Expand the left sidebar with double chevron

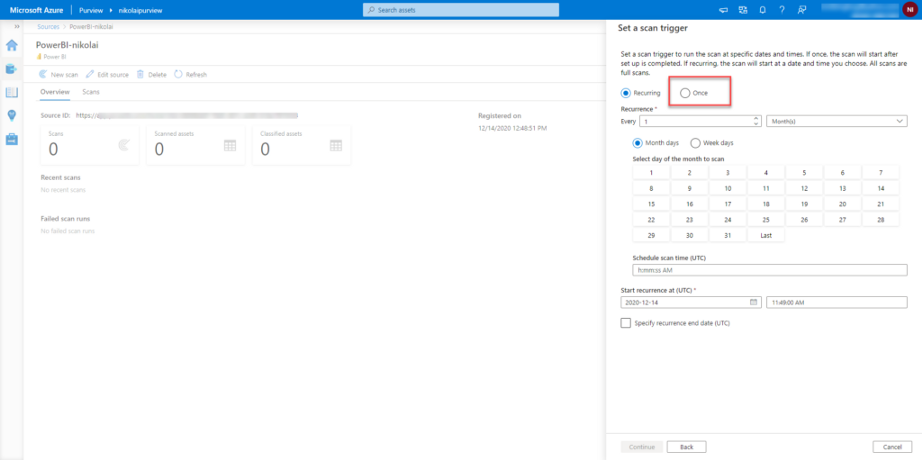pos(16,27)
